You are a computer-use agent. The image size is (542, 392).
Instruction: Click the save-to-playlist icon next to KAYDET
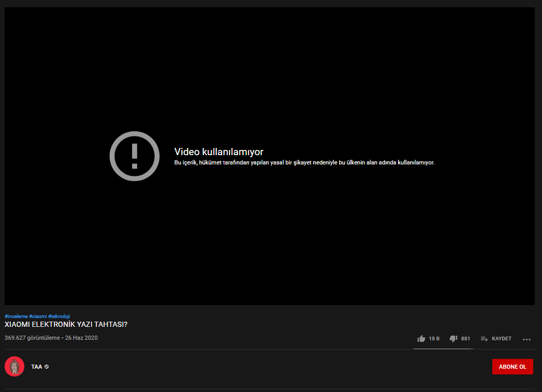tap(484, 338)
